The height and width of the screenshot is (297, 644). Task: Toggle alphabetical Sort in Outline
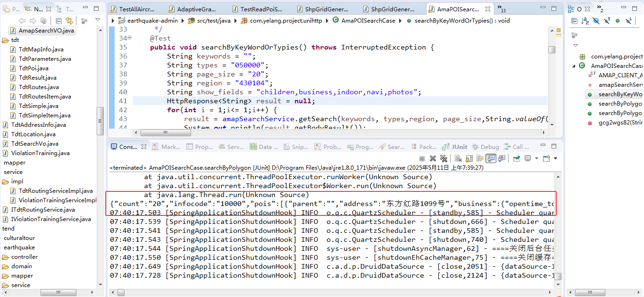585,21
